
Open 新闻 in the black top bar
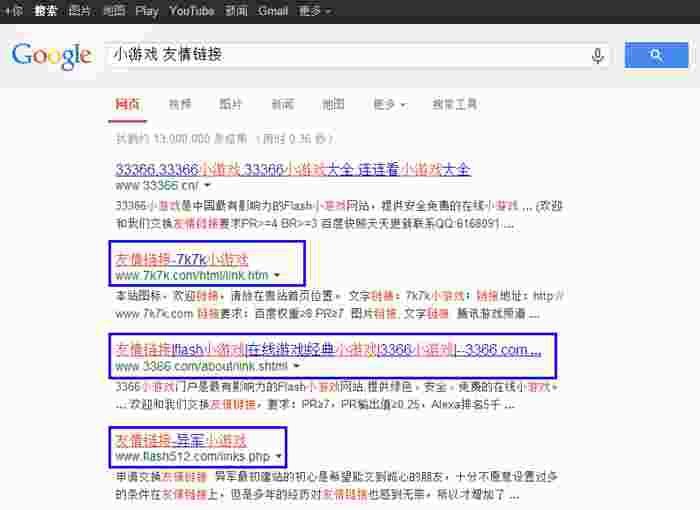(x=236, y=11)
